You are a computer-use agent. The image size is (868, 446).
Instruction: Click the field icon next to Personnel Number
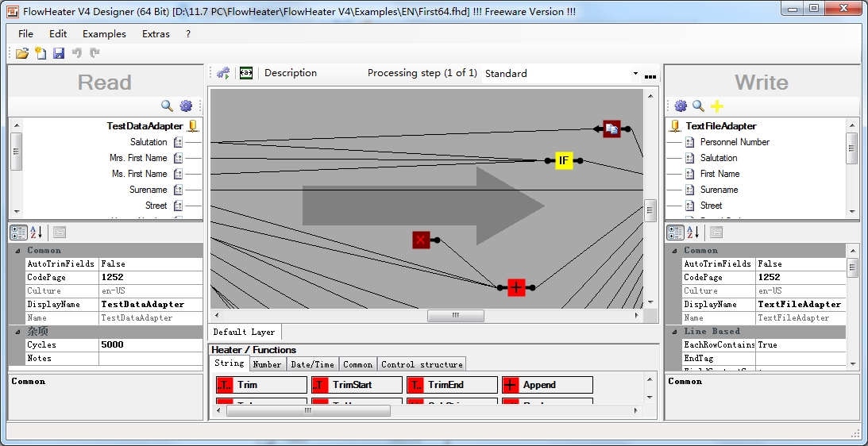coord(690,142)
